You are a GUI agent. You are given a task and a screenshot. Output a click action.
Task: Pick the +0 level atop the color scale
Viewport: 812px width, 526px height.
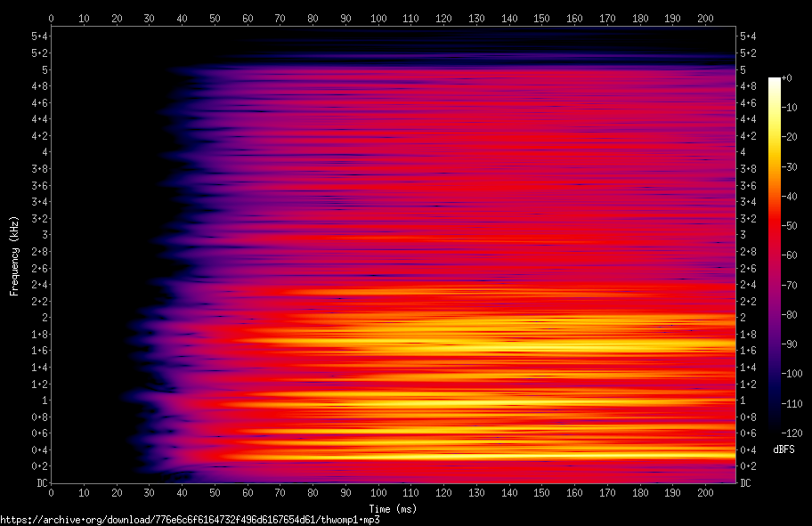coord(786,78)
